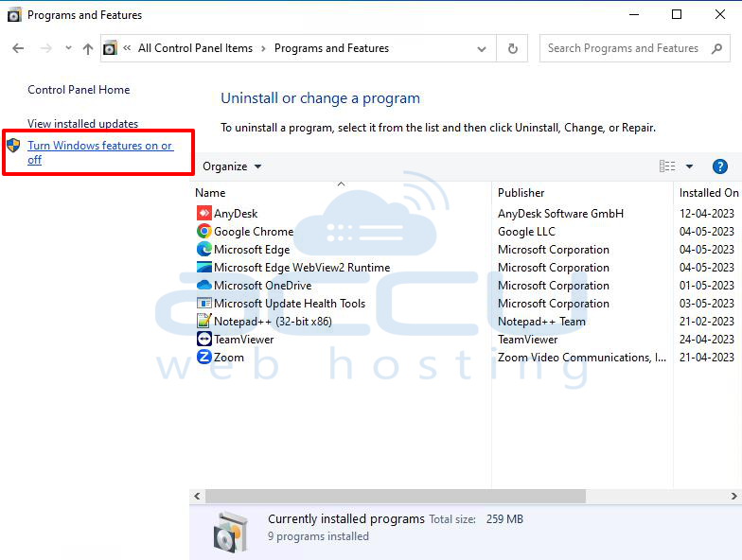Click the Google Chrome program icon

click(x=204, y=231)
